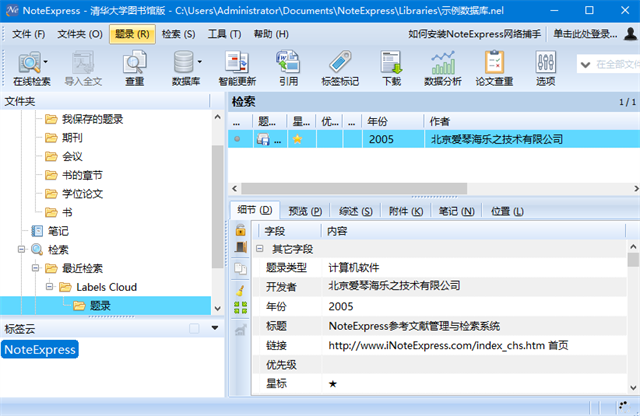The width and height of the screenshot is (640, 416).
Task: Collapse the 最近检索 tree node
Action: [36, 268]
